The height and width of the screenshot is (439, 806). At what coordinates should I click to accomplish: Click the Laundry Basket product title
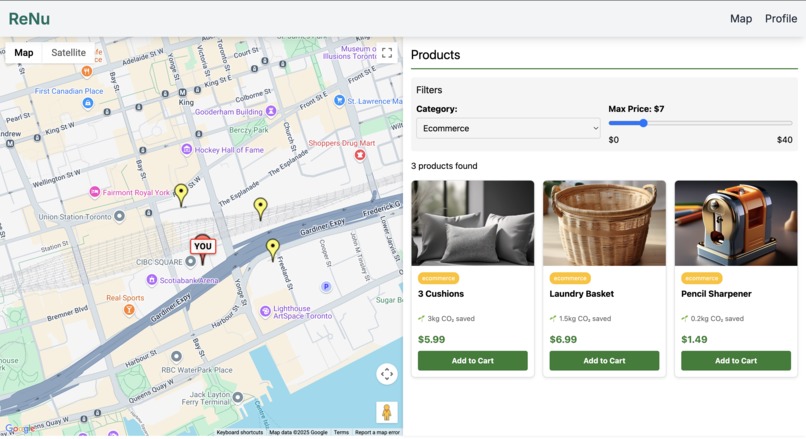pos(581,294)
